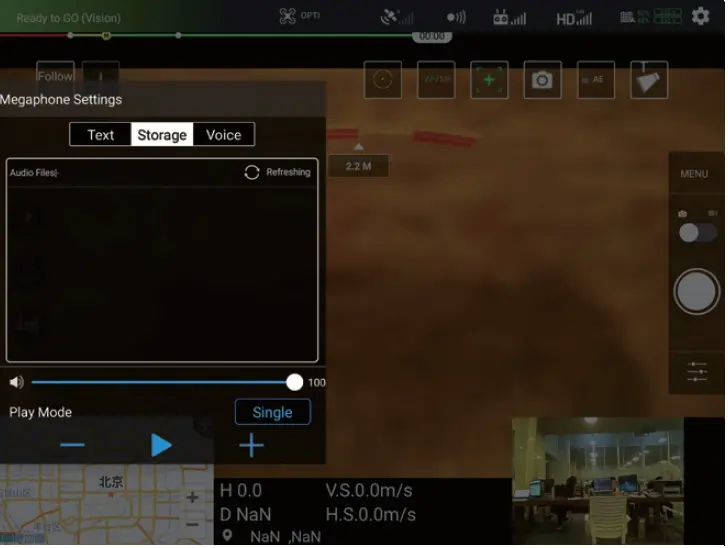Tap the camera photo icon
Viewport: 728px width, 548px height.
tap(542, 80)
